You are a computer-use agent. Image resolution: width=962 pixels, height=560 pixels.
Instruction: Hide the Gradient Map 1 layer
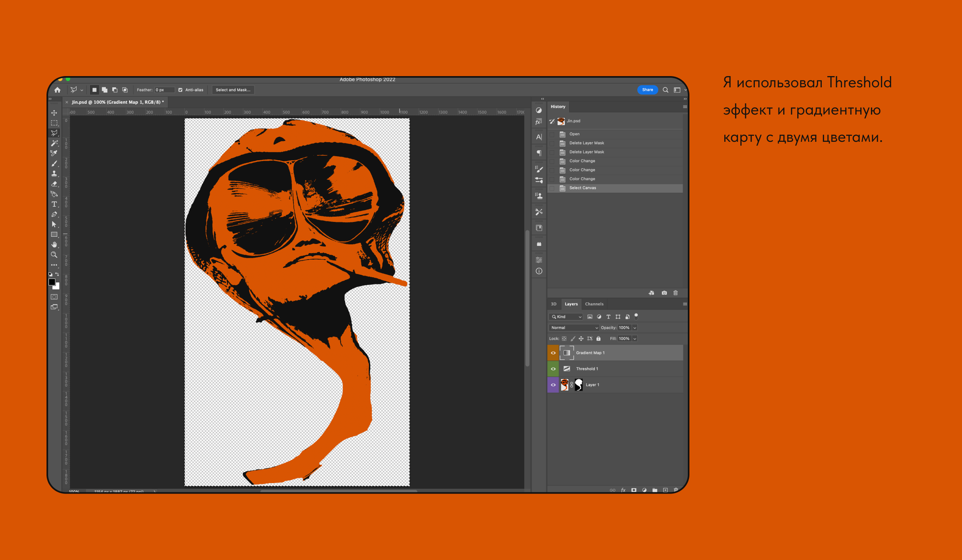coord(553,353)
